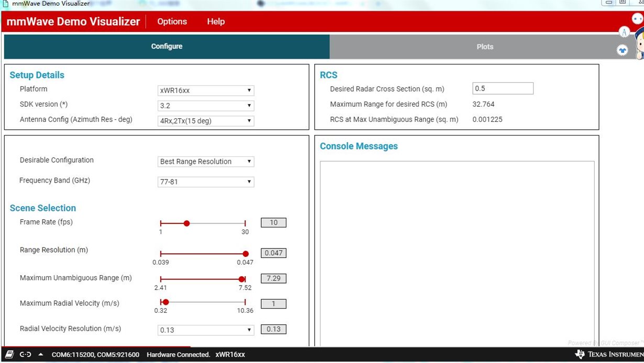Click the book icon in the status bar

[x=9, y=355]
